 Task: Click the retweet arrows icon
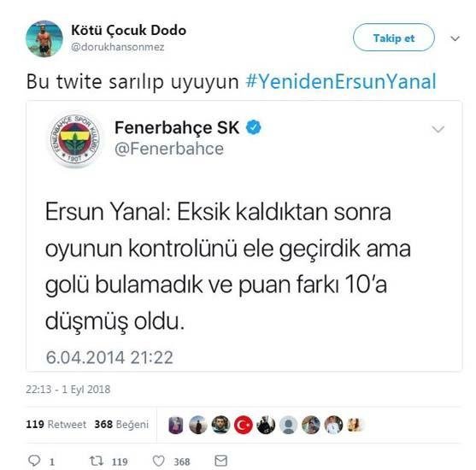coord(97,461)
